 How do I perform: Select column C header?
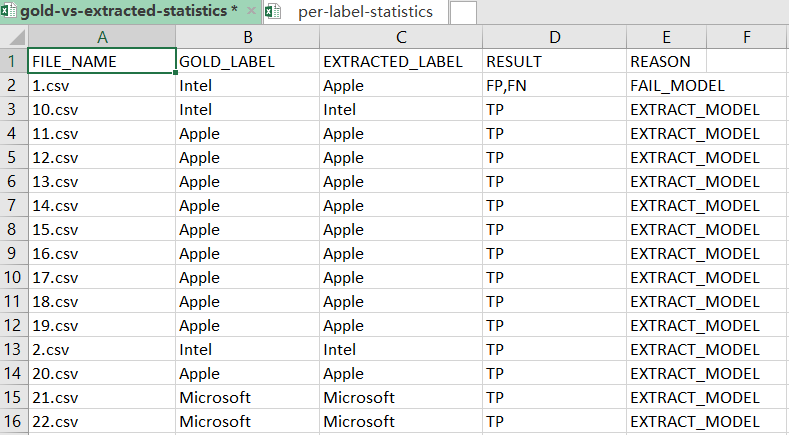(401, 37)
